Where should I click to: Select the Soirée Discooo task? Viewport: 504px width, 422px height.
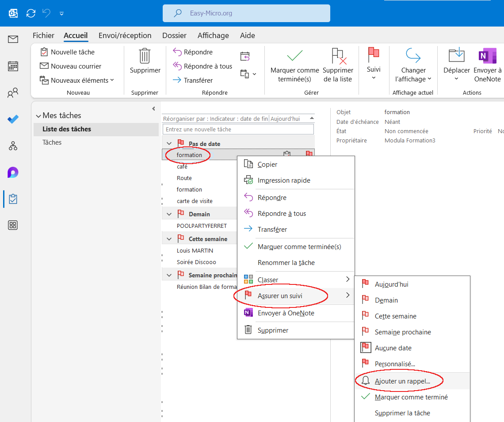pyautogui.click(x=196, y=262)
